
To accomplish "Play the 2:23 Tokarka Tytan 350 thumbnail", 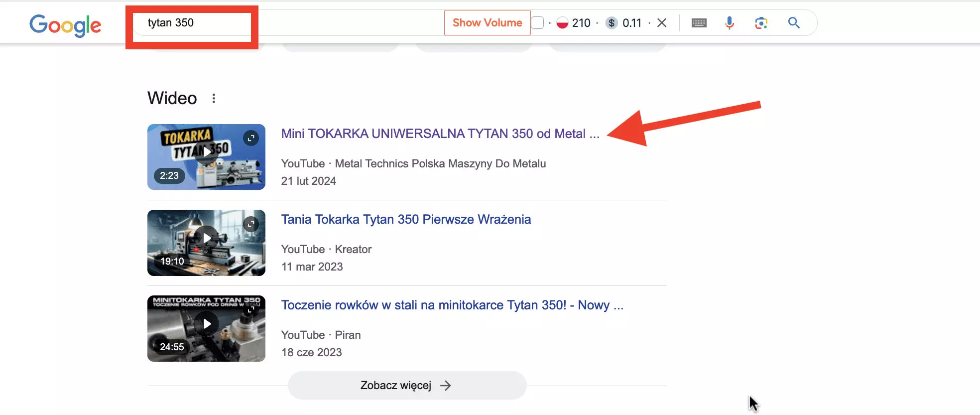I will (206, 157).
